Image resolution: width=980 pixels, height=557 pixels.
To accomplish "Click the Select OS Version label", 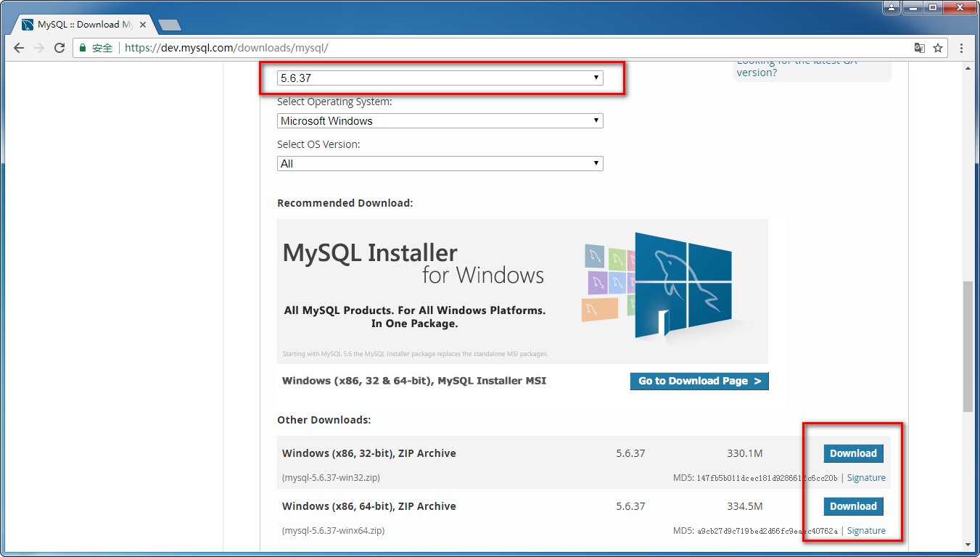I will pos(318,144).
